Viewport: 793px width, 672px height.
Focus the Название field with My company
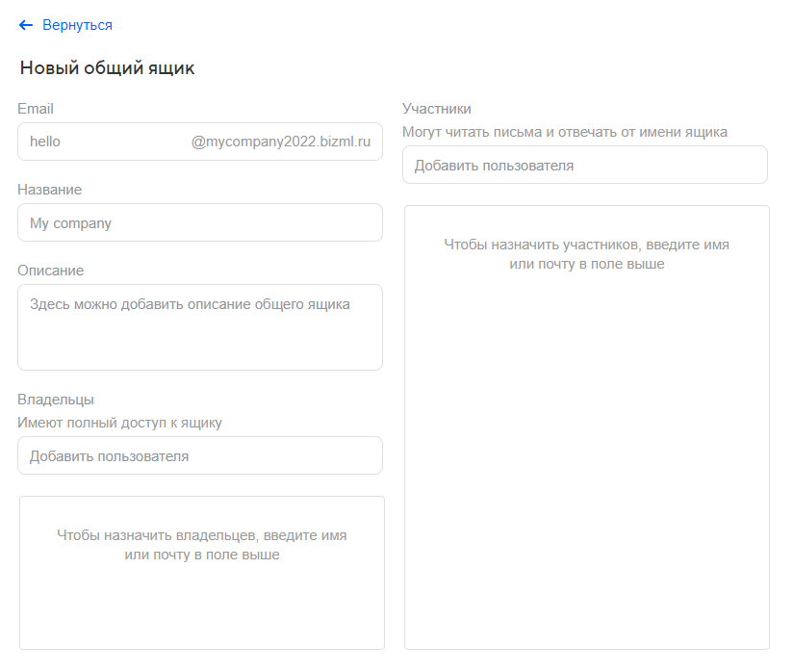[199, 222]
